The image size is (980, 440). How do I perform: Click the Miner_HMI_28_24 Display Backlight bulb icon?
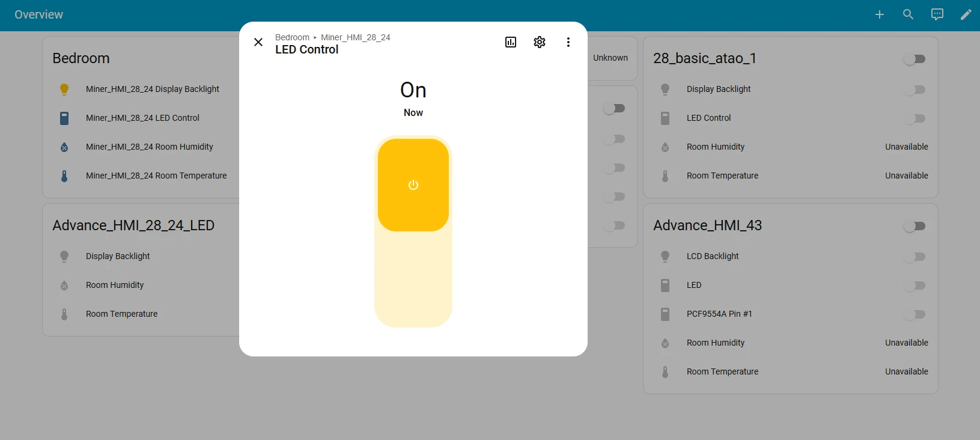pyautogui.click(x=64, y=89)
